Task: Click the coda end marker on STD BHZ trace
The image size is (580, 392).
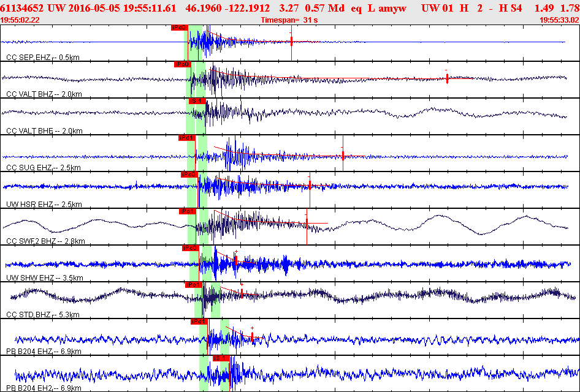Action: 242,293
